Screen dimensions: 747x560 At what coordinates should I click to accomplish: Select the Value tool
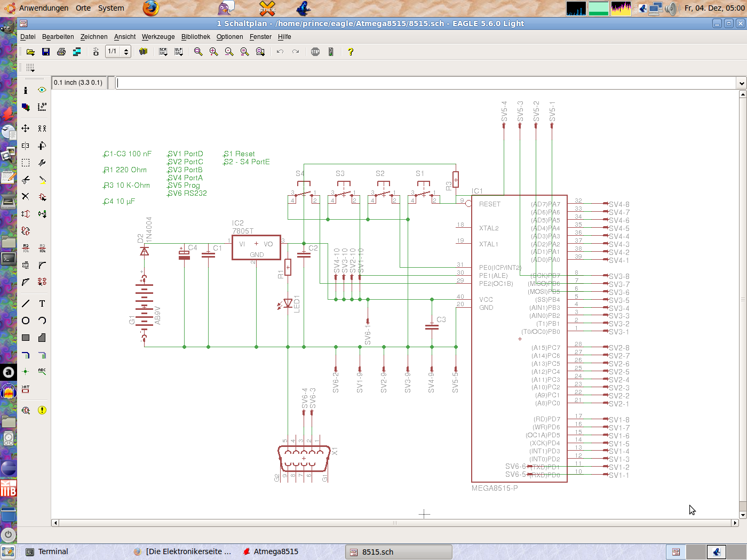[42, 248]
